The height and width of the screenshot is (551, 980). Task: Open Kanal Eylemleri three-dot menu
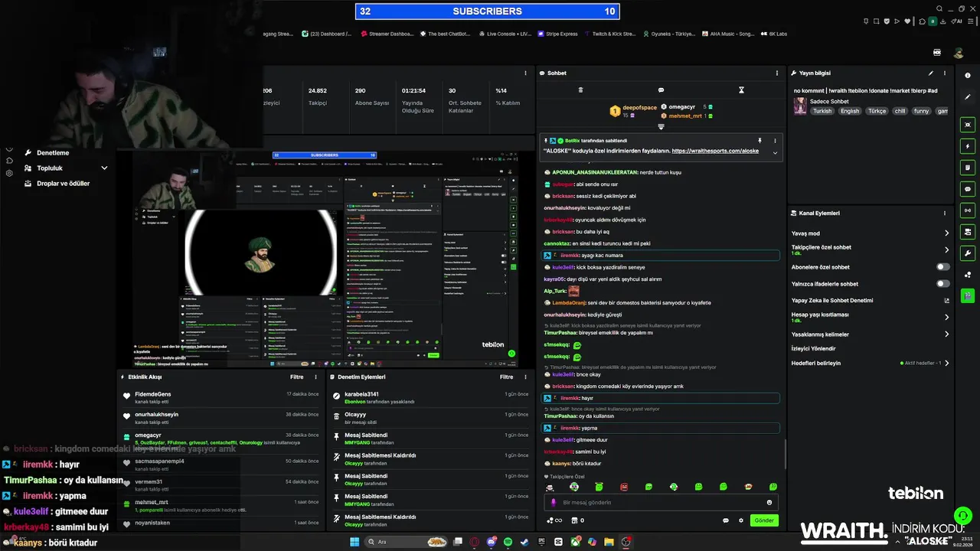coord(945,214)
